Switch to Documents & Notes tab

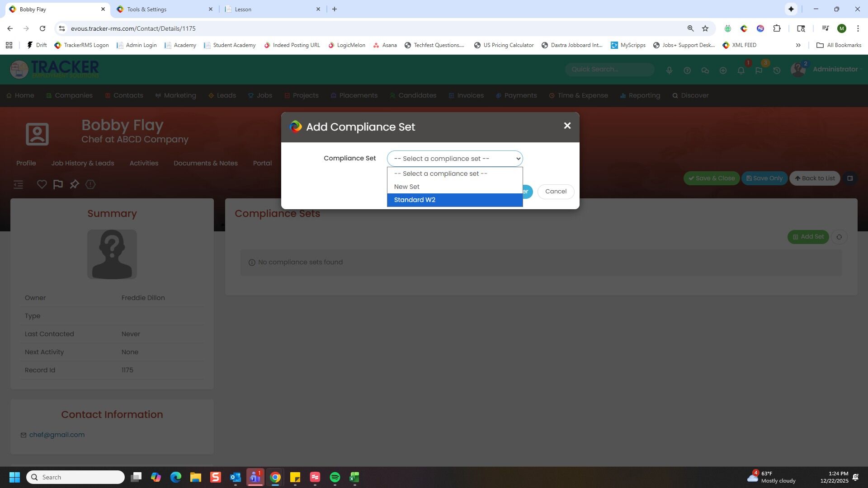(205, 163)
